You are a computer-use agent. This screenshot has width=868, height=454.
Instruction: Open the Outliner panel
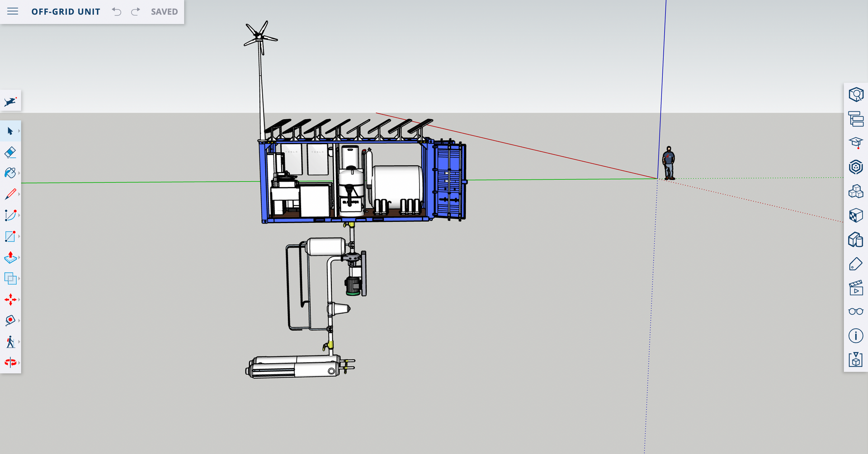[856, 119]
